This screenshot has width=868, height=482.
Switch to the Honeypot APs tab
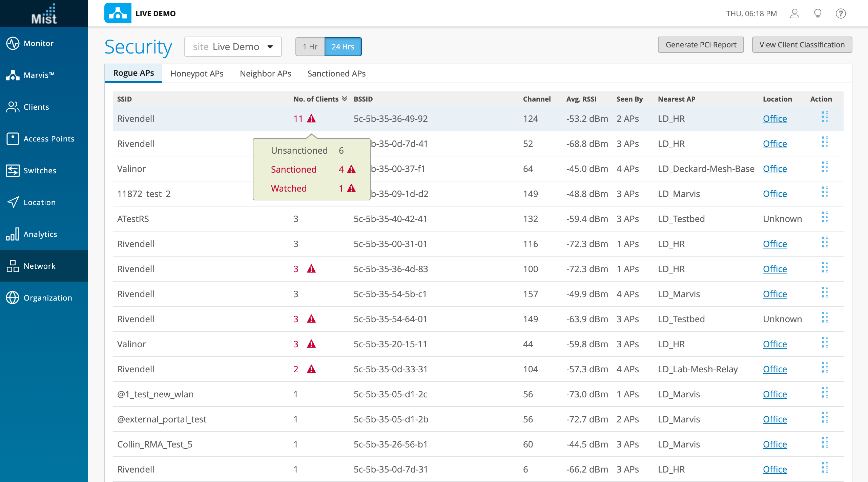[197, 73]
